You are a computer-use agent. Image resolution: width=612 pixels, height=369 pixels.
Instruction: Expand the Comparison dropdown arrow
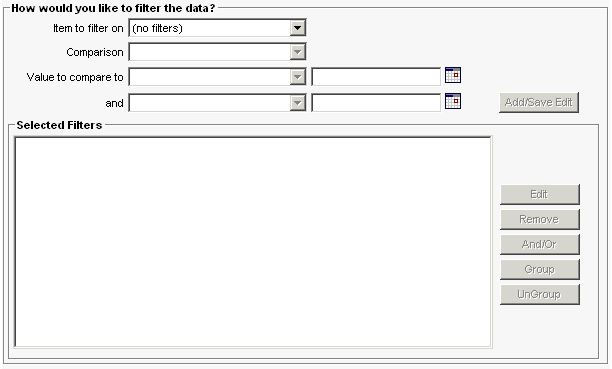(297, 52)
